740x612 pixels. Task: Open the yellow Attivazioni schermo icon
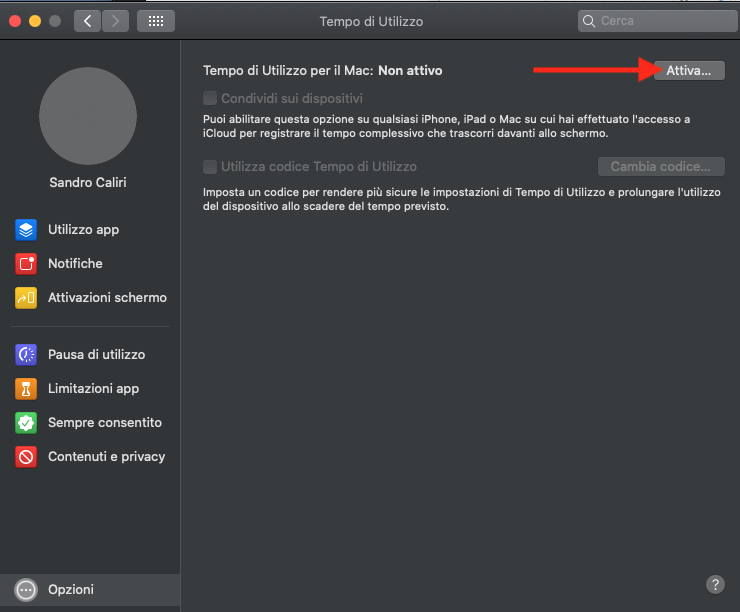pyautogui.click(x=26, y=298)
